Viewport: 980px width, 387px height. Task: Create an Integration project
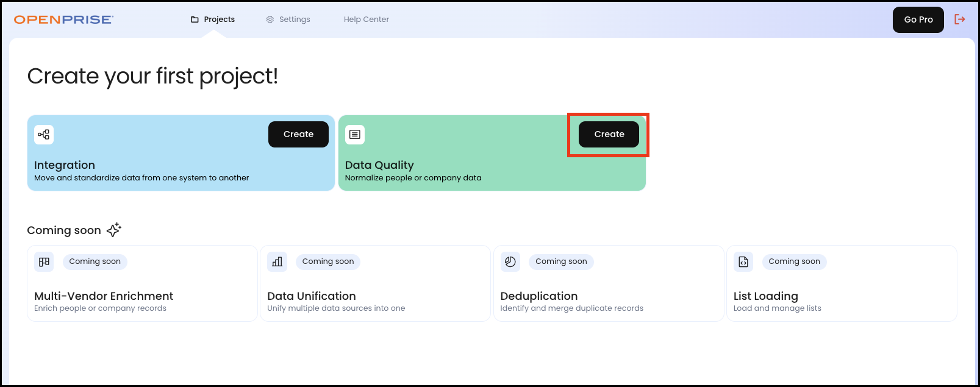(x=298, y=134)
